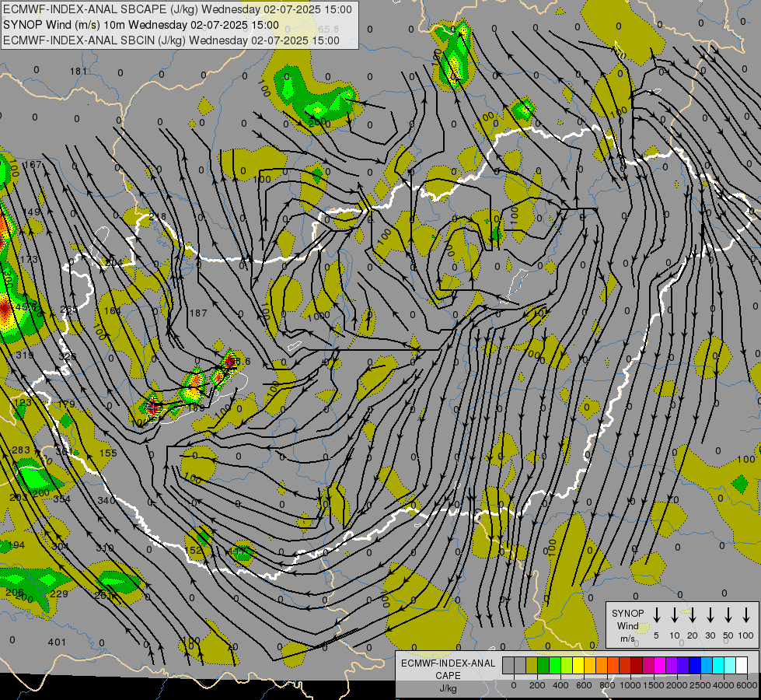Pick the bright green CAPE legend swatch
761x700 pixels.
point(555,665)
